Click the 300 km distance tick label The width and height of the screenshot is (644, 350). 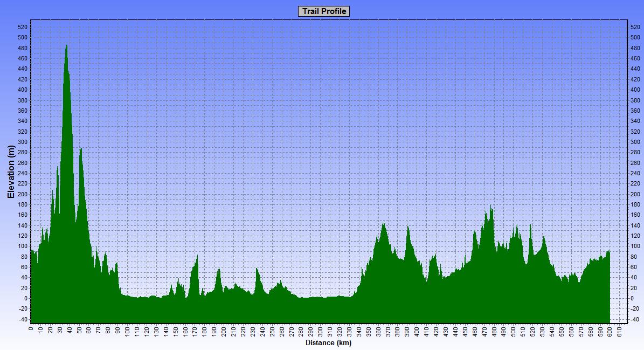tap(320, 331)
